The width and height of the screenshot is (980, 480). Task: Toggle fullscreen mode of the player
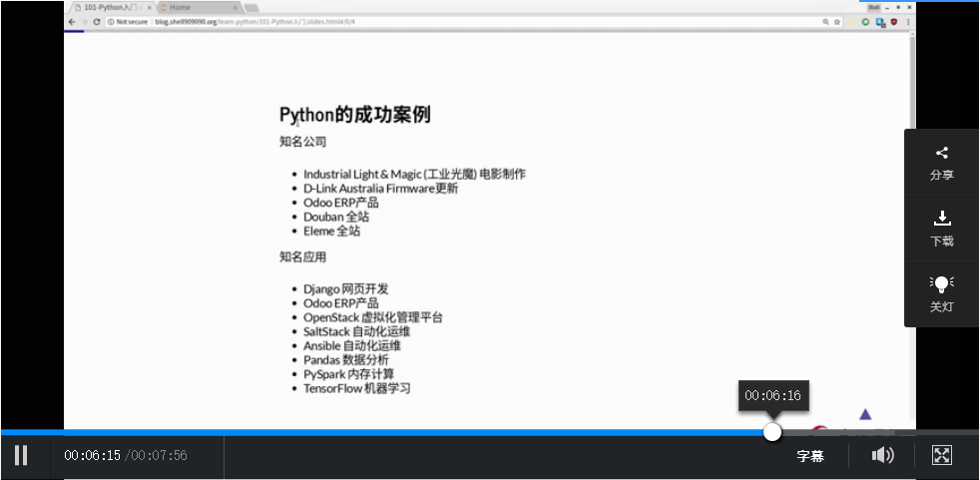click(x=941, y=455)
